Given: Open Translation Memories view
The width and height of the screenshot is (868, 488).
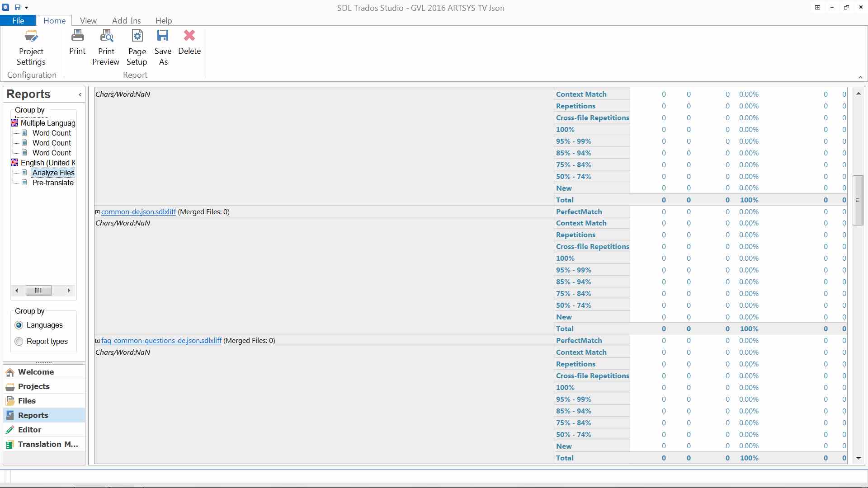Looking at the screenshot, I should point(44,444).
